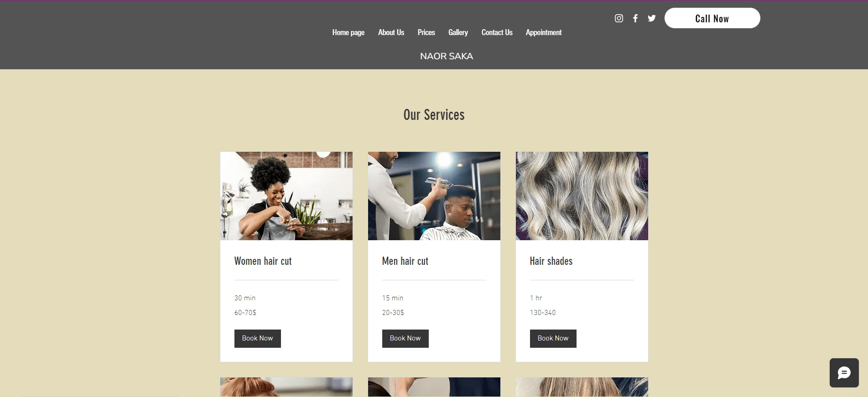
Task: Open the Gallery menu item
Action: (458, 32)
